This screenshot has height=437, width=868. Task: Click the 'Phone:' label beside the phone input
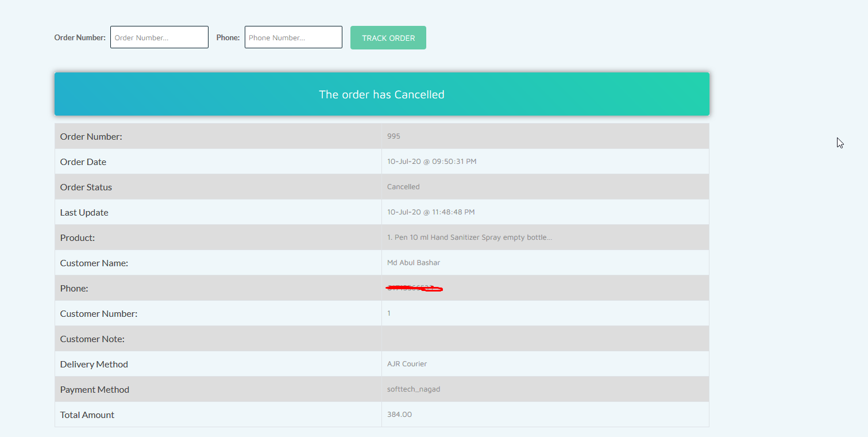click(x=228, y=37)
